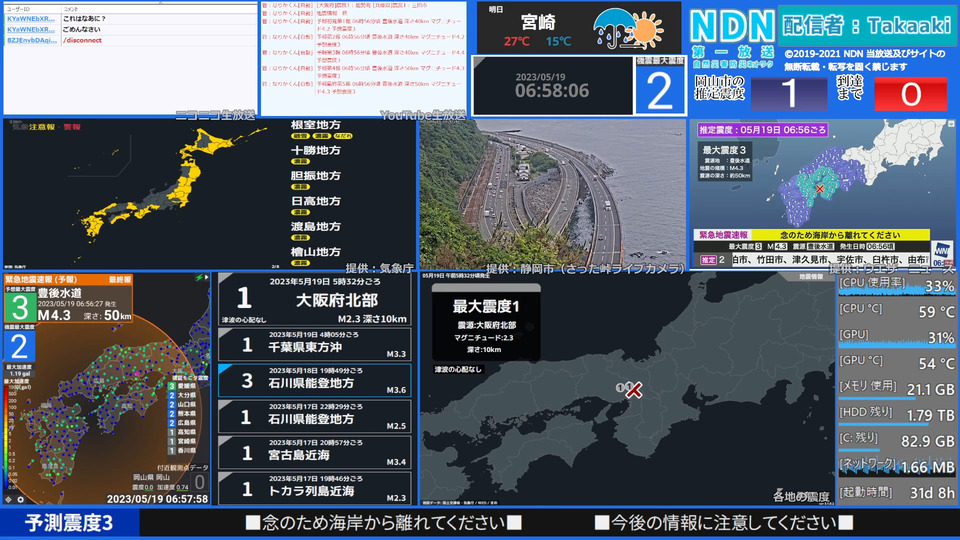Screen dimensions: 960x540
Task: Click the /disconnect comment
Action: (82, 40)
